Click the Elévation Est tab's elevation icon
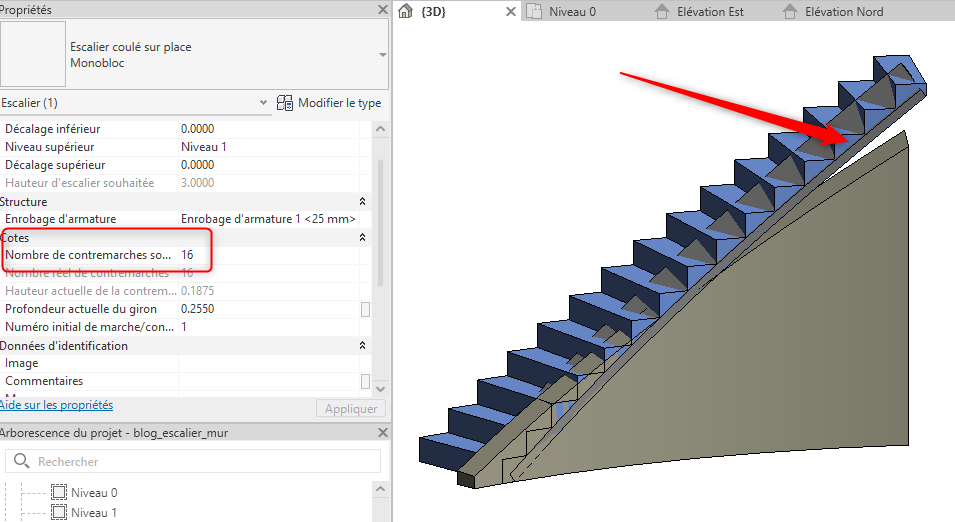Screen dimensions: 955x522 (x=661, y=12)
